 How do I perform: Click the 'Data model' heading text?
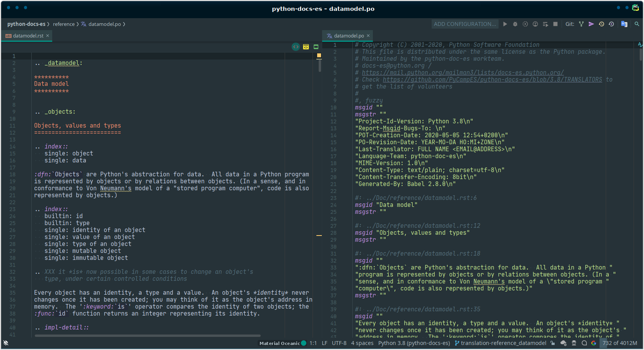(x=51, y=84)
